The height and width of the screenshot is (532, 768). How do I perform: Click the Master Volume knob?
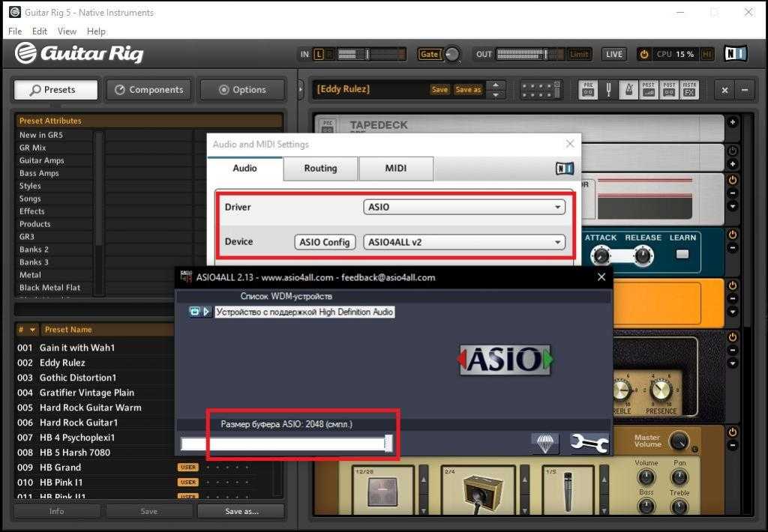pyautogui.click(x=678, y=441)
